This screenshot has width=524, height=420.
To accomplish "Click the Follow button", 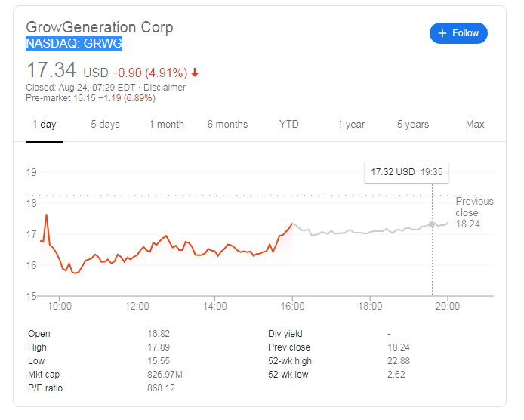I will pyautogui.click(x=459, y=33).
